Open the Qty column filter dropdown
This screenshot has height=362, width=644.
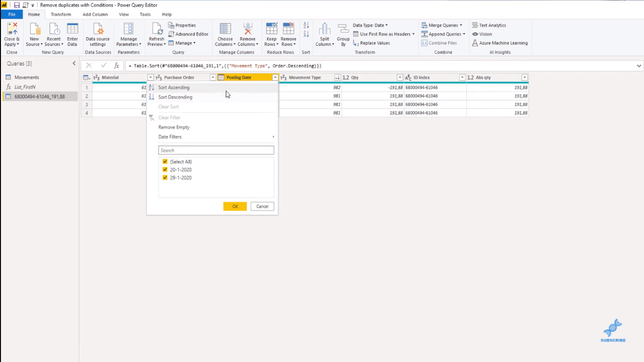point(400,77)
